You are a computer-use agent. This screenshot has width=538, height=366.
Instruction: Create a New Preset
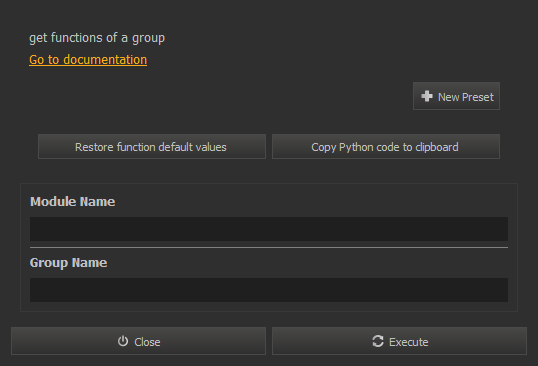click(x=456, y=96)
